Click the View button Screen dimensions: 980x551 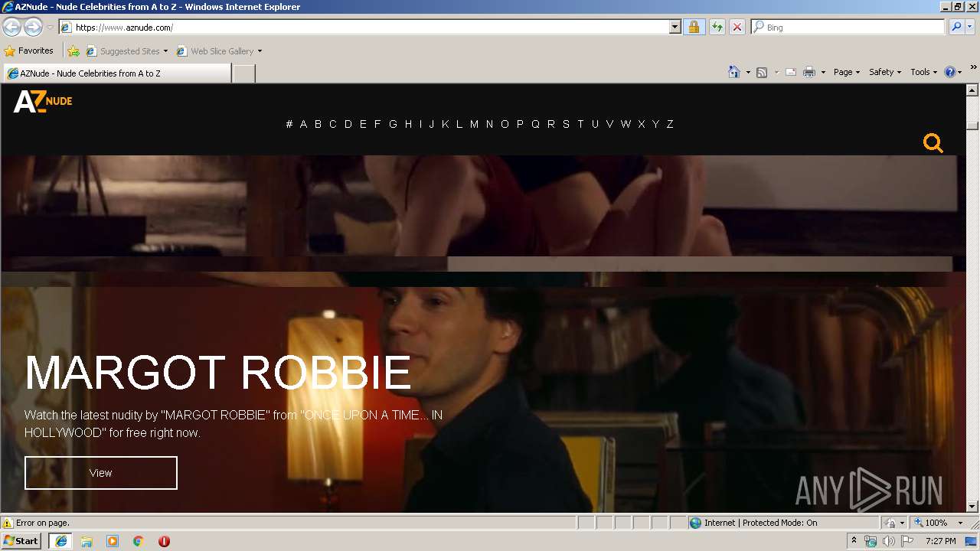tap(101, 473)
